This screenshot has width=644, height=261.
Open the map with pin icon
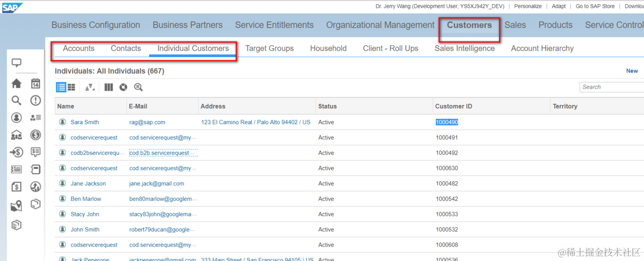[17, 206]
